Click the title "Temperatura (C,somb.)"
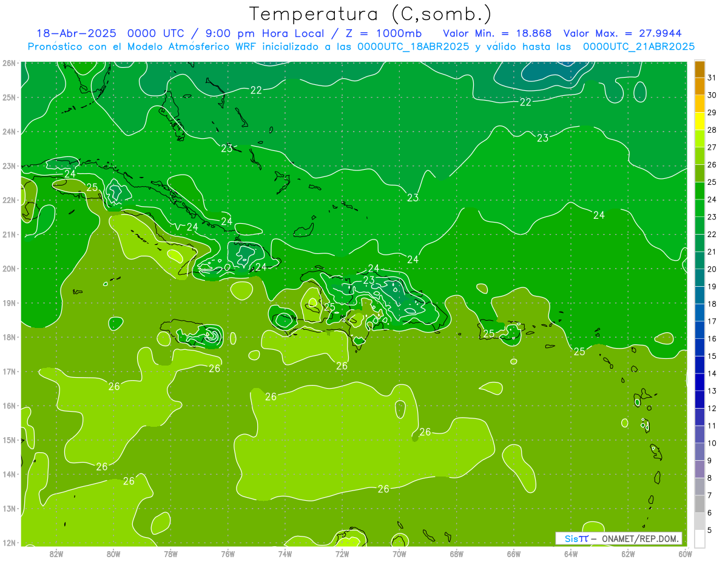 coord(371,14)
